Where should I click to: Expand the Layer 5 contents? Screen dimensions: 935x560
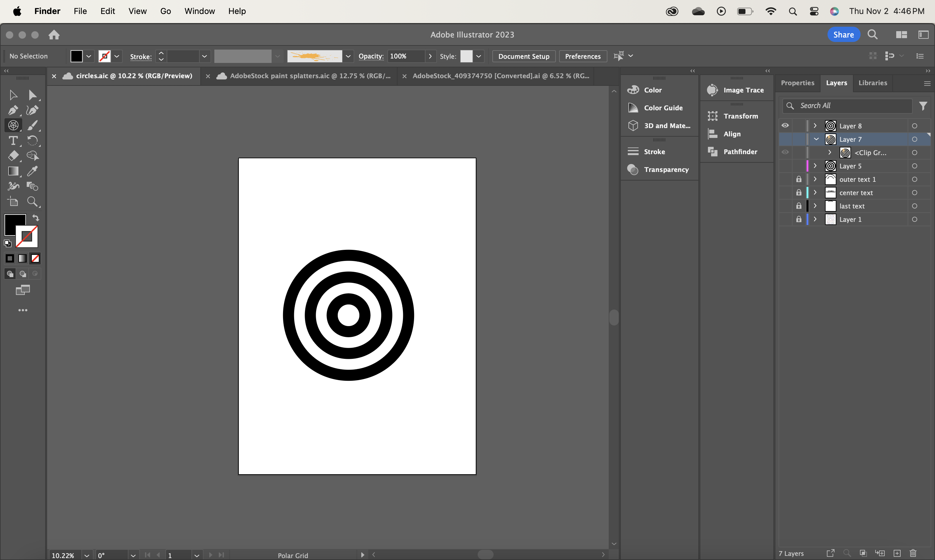pyautogui.click(x=815, y=166)
